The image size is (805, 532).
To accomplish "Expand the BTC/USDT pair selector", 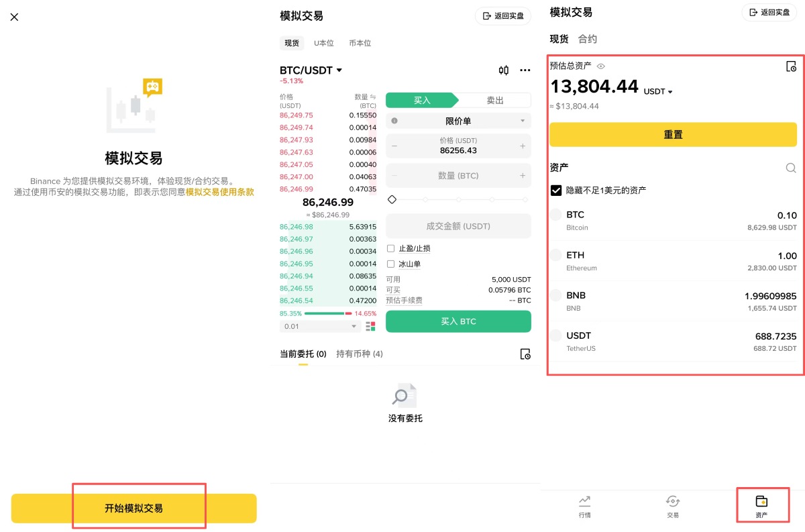I will (311, 70).
